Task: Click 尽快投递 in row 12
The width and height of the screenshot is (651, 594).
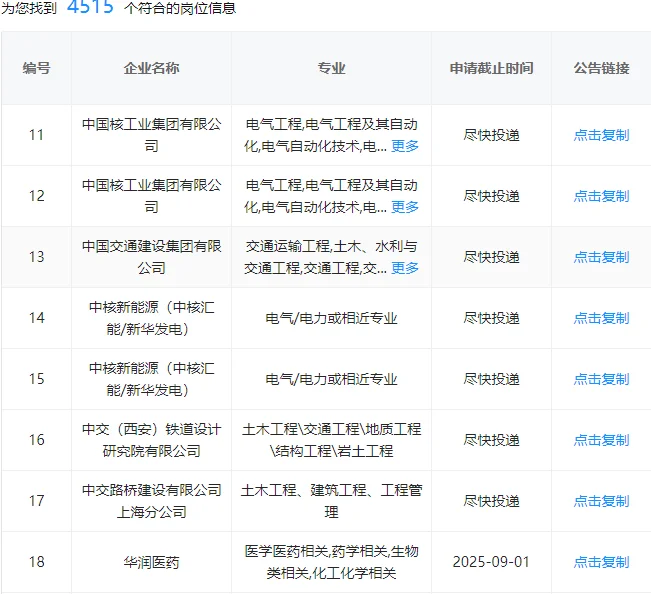Action: [492, 196]
